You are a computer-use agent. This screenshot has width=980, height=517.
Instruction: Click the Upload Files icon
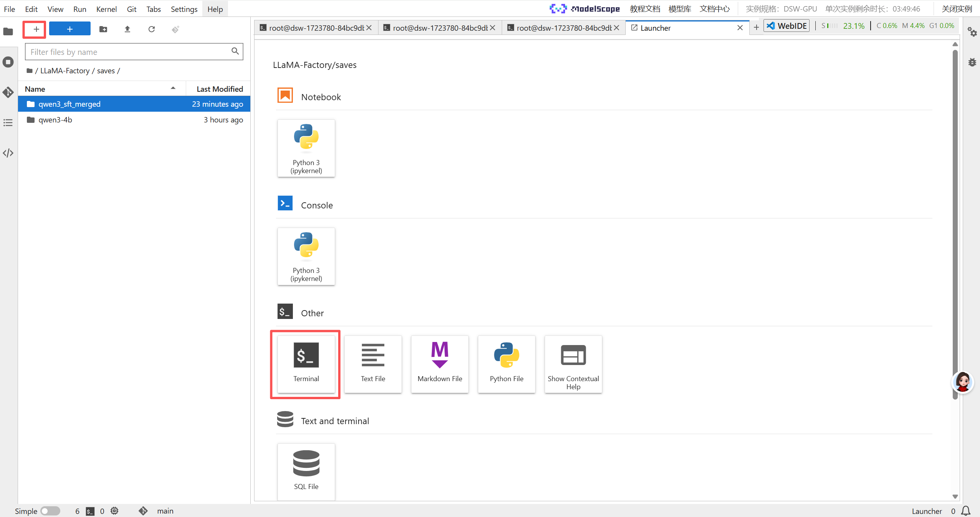127,29
